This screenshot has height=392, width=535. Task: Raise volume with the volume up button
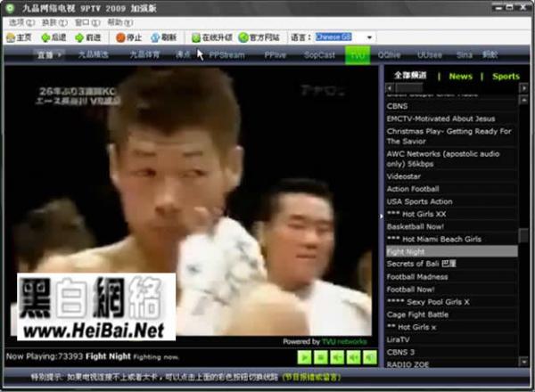[x=353, y=357]
